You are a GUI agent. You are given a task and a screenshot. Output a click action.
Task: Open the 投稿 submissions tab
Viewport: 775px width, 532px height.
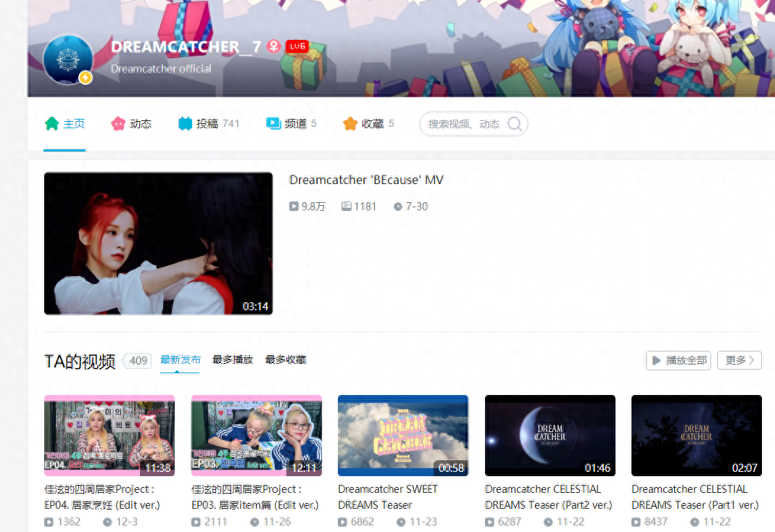(x=208, y=124)
